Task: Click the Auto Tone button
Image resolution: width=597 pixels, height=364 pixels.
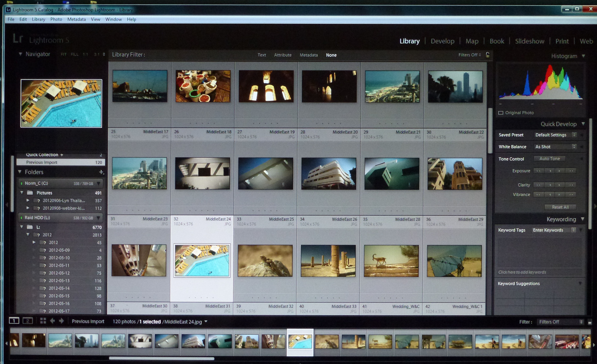Action: coord(549,159)
